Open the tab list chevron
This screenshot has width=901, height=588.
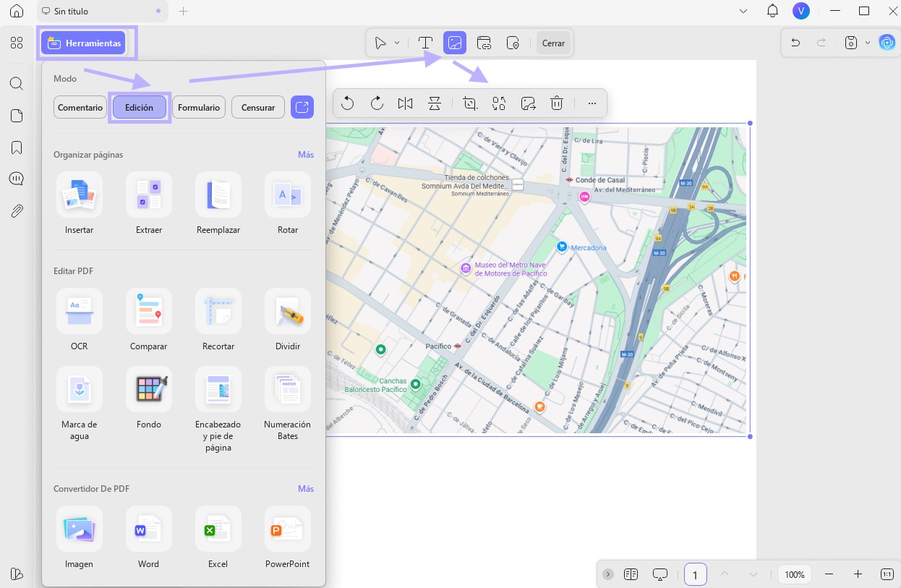point(743,11)
